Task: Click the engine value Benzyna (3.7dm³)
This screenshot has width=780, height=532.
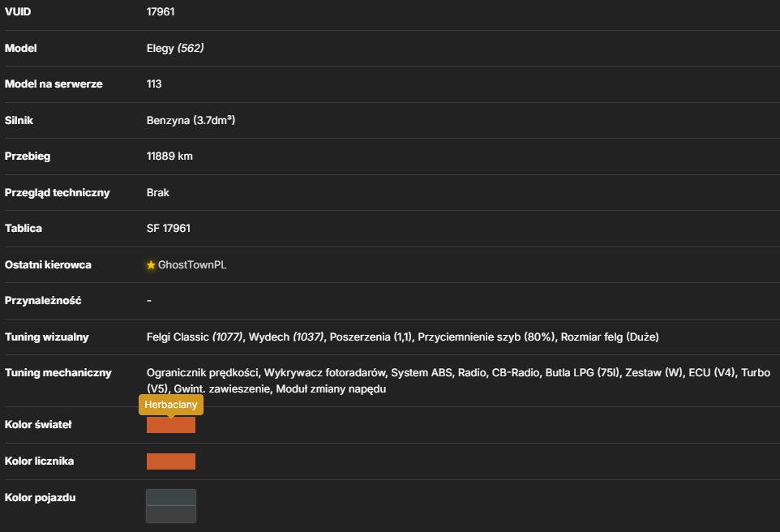Action: [x=191, y=121]
